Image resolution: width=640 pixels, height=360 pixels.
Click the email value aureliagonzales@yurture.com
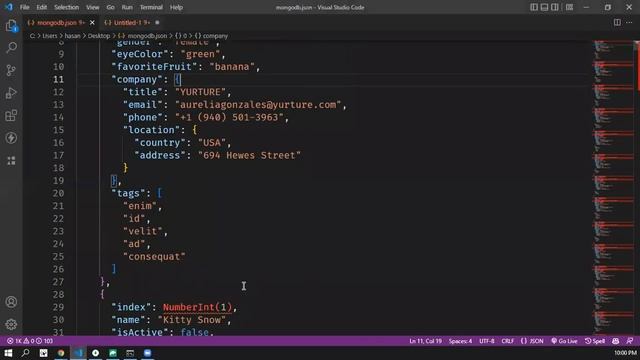pos(258,104)
